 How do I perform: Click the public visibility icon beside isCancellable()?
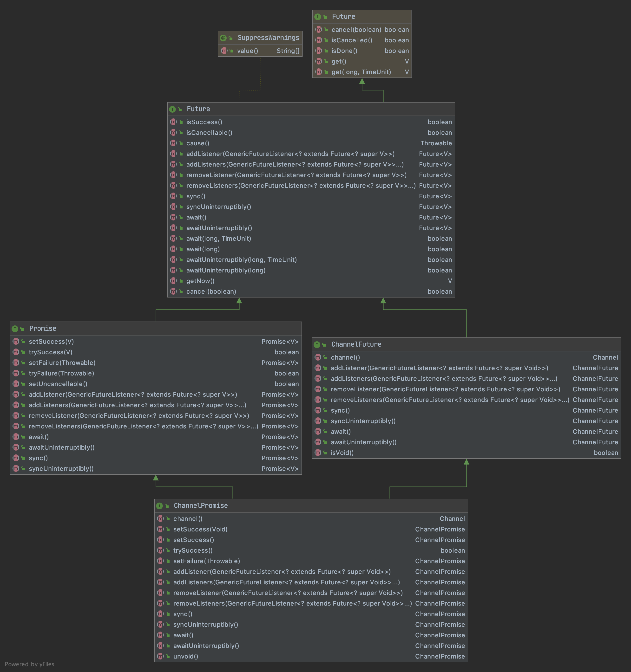[181, 133]
